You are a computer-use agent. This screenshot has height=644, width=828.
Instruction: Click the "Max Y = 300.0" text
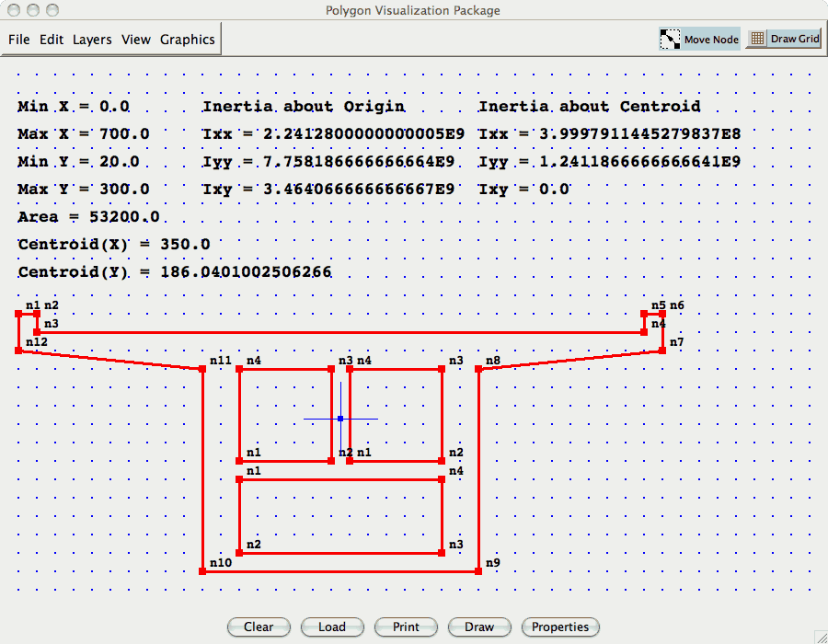coord(84,189)
